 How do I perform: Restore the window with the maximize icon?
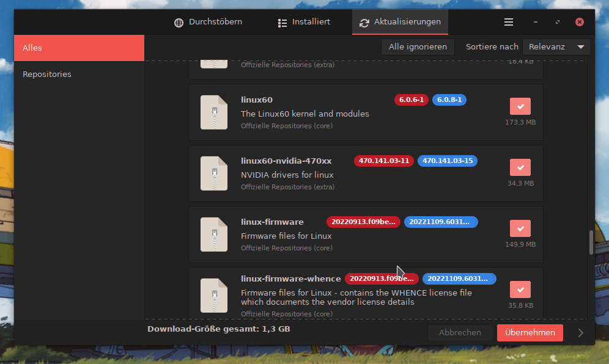click(558, 22)
